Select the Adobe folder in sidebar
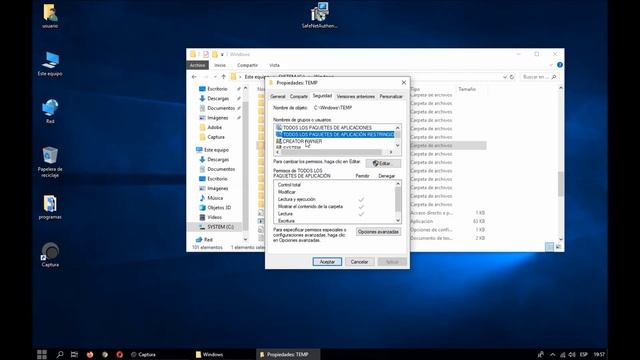Image resolution: width=640 pixels, height=360 pixels. coord(215,127)
